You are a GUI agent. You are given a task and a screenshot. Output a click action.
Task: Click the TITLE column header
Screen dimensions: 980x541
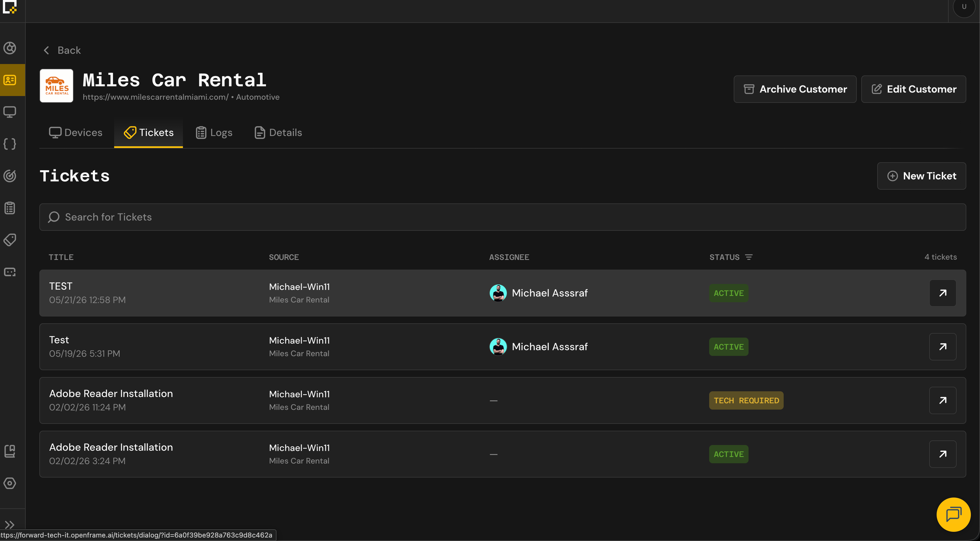pos(61,257)
